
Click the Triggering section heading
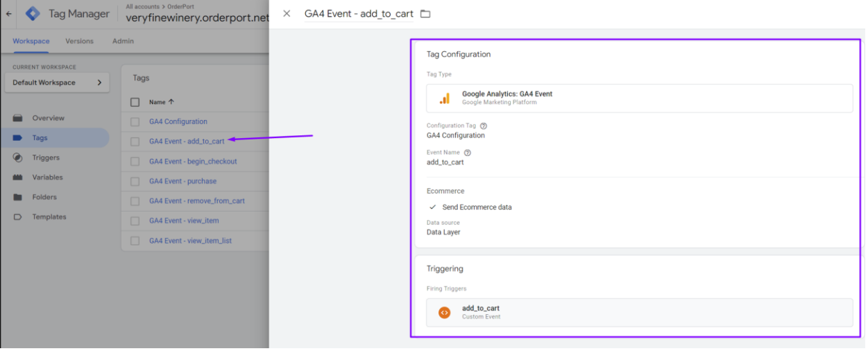pyautogui.click(x=445, y=268)
